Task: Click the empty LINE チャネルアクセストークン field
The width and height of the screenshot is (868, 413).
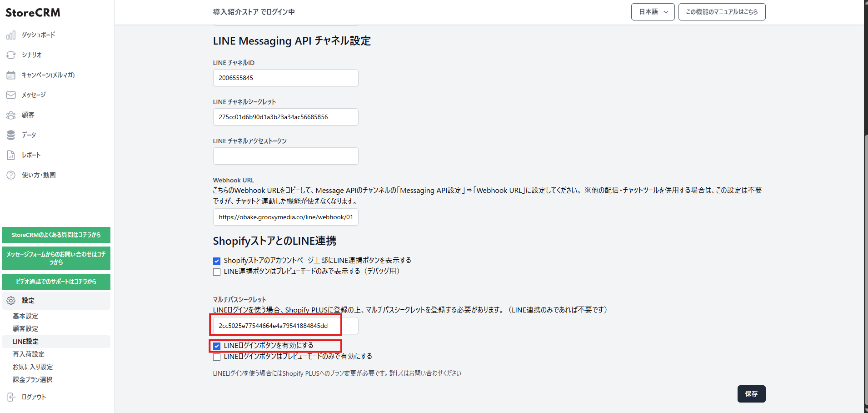Action: (285, 156)
